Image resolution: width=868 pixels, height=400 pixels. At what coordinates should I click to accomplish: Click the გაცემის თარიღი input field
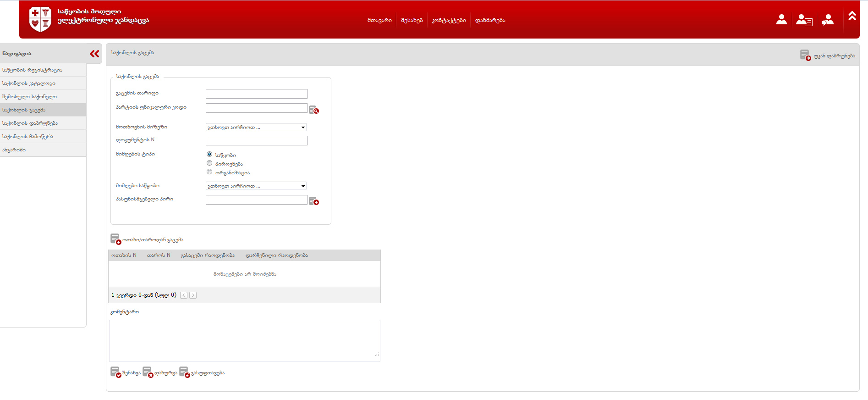(x=256, y=94)
